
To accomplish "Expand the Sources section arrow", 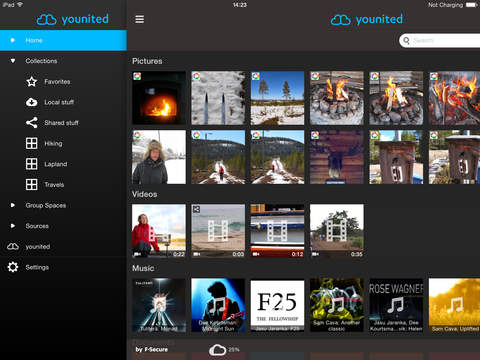I will (x=13, y=226).
